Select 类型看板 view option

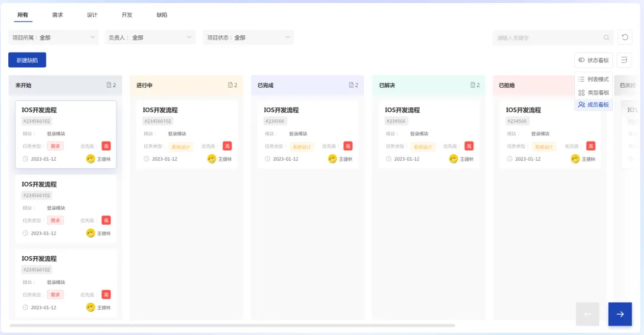tap(593, 93)
